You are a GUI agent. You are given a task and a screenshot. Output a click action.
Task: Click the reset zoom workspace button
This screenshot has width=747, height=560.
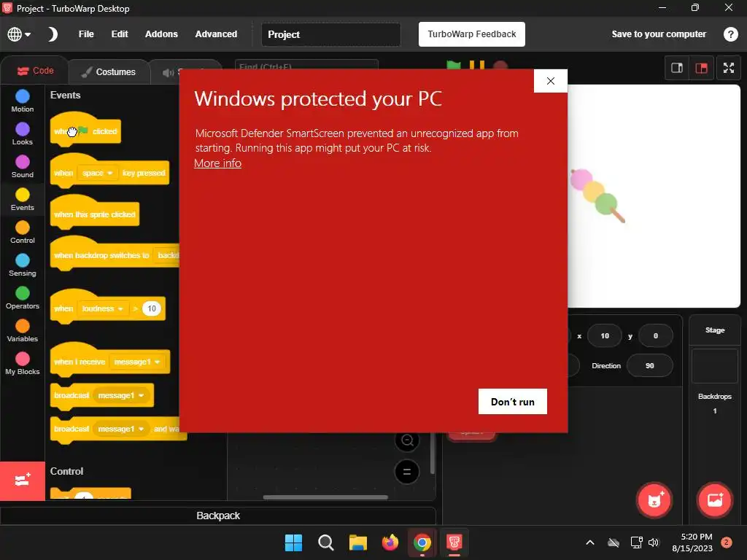tap(407, 472)
